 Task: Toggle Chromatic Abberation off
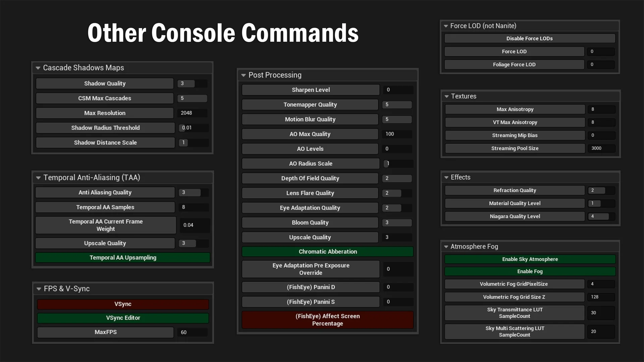point(327,252)
